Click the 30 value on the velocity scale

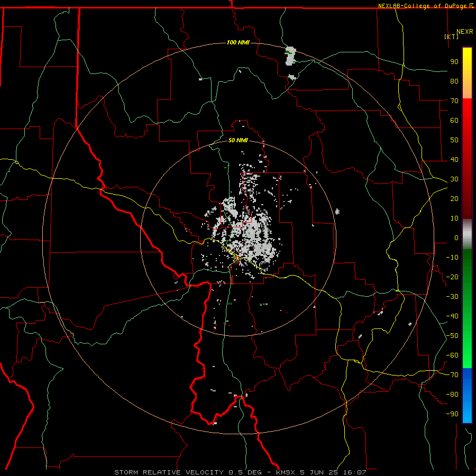coord(454,179)
